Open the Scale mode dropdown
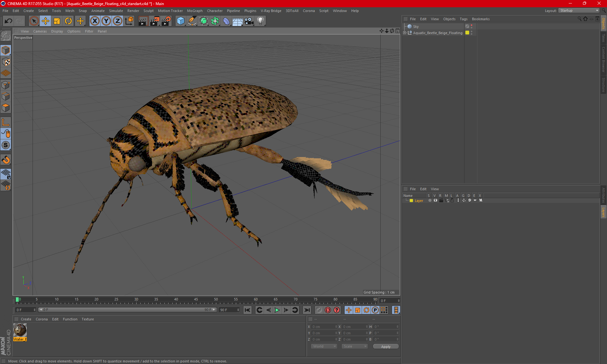607x364 pixels. tap(355, 346)
